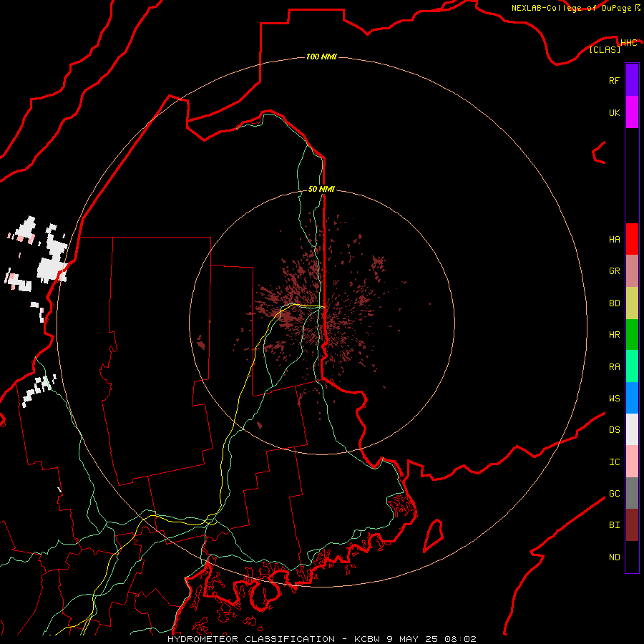Select the GC gray legend swatch
Viewport: 644px width, 644px height.
632,493
